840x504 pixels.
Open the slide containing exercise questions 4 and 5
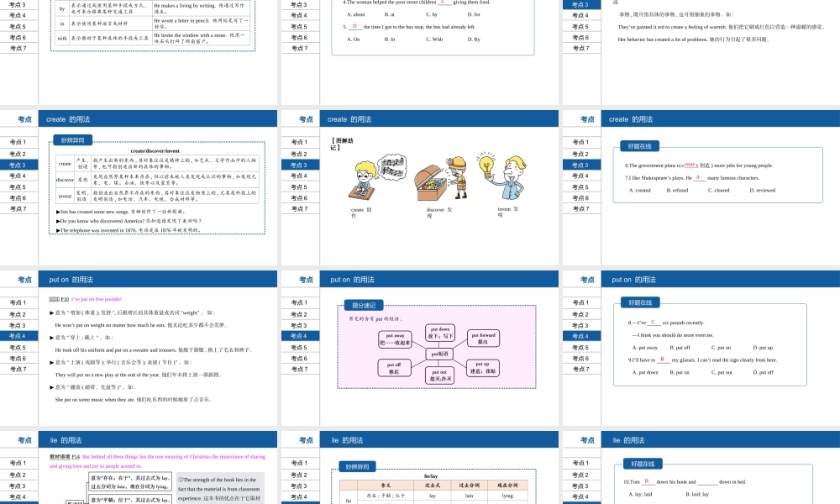[420, 52]
